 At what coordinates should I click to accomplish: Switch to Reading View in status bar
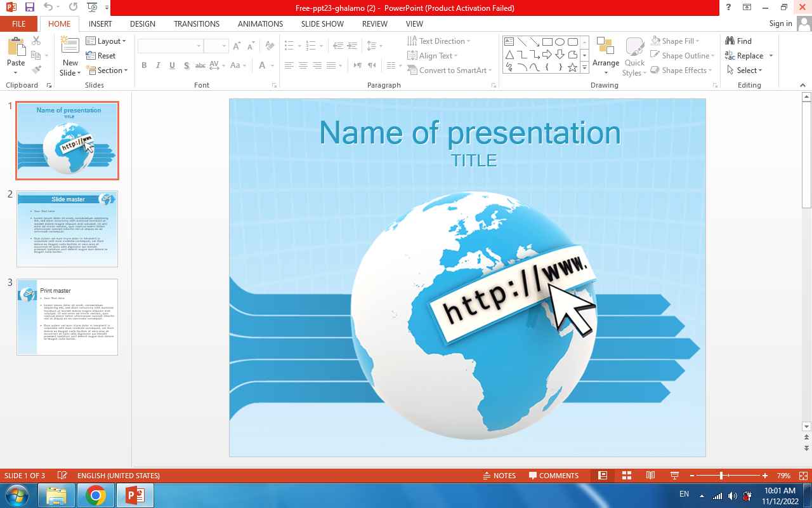click(650, 476)
